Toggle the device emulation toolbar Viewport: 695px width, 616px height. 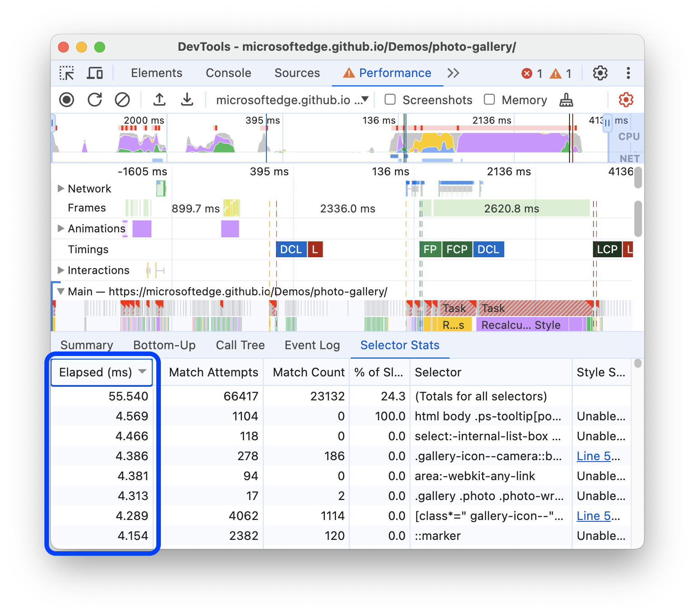pos(95,72)
